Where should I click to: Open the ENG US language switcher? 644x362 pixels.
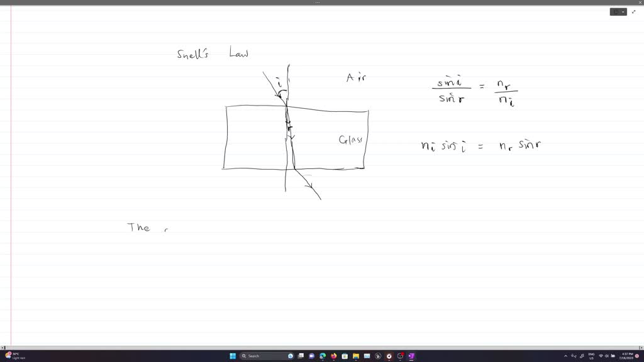pyautogui.click(x=592, y=356)
